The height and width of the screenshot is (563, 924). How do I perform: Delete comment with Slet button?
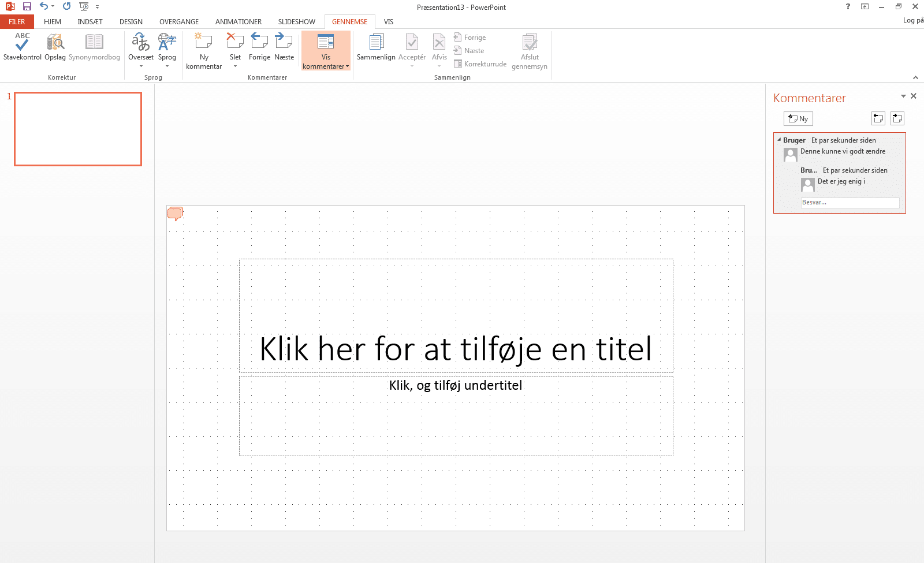coord(235,46)
